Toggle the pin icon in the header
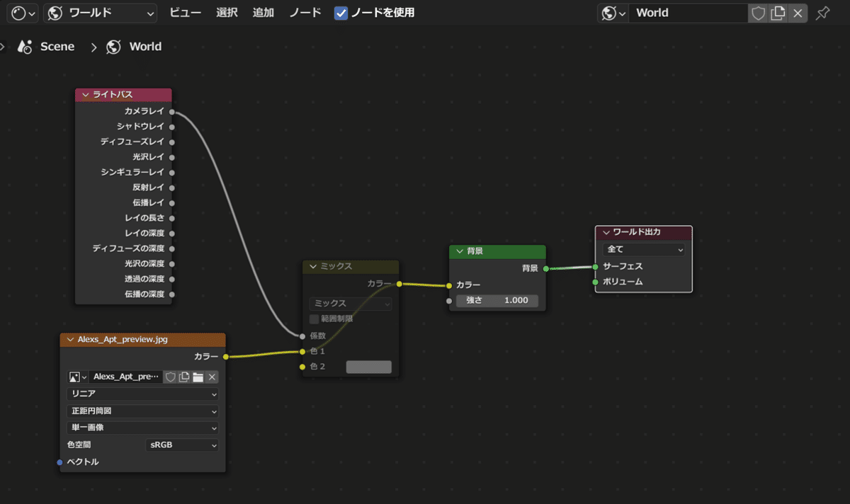Viewport: 850px width, 504px height. tap(822, 13)
